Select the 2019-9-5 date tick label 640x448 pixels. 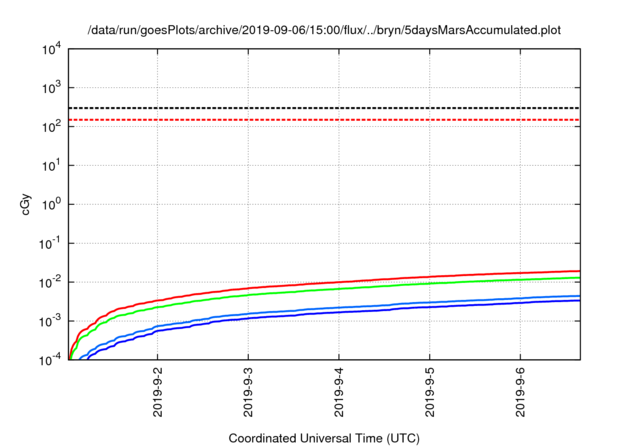pyautogui.click(x=429, y=392)
